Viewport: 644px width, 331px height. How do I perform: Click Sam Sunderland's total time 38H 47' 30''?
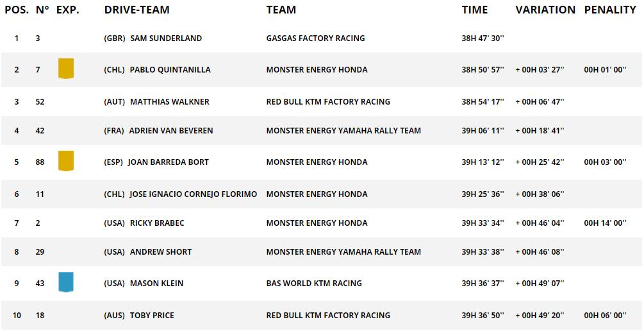(483, 38)
